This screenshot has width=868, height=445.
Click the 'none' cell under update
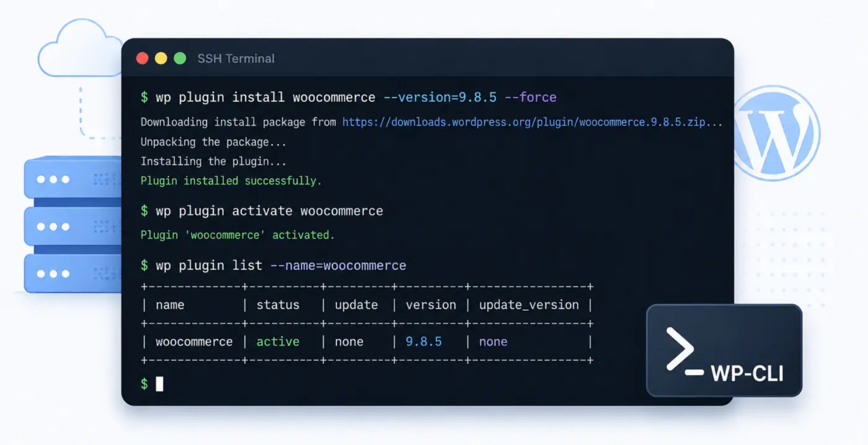pyautogui.click(x=349, y=342)
